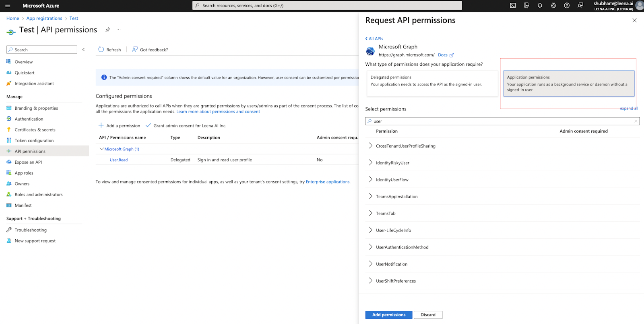Open the more options ellipsis next to title
The image size is (644, 324).
tap(119, 30)
